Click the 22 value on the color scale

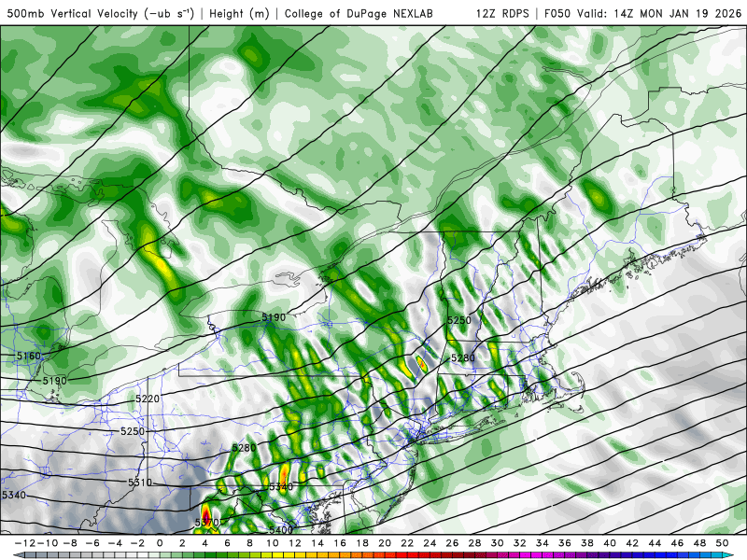click(x=407, y=543)
